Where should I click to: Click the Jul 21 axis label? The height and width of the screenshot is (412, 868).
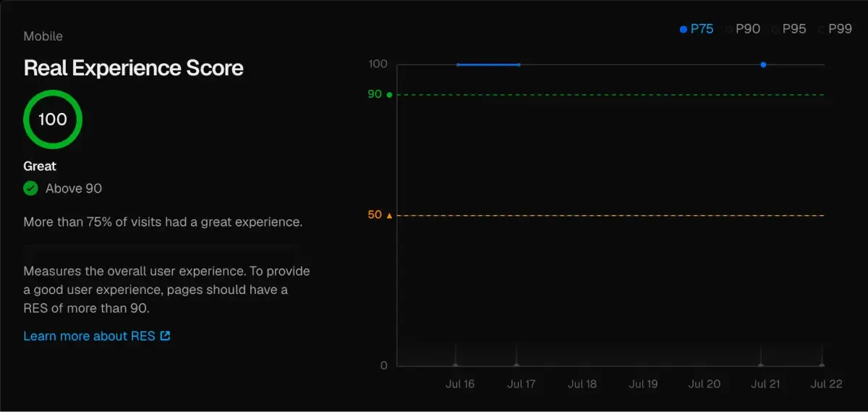coord(765,384)
